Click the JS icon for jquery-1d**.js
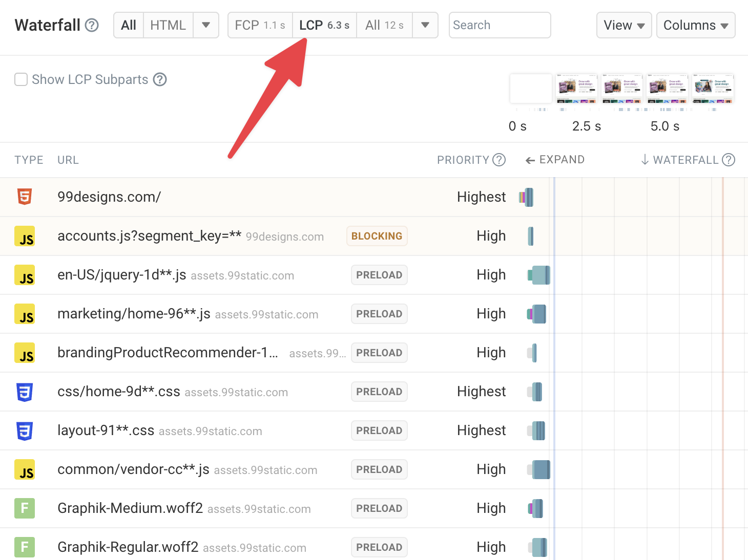Viewport: 748px width, 560px height. coord(25,275)
